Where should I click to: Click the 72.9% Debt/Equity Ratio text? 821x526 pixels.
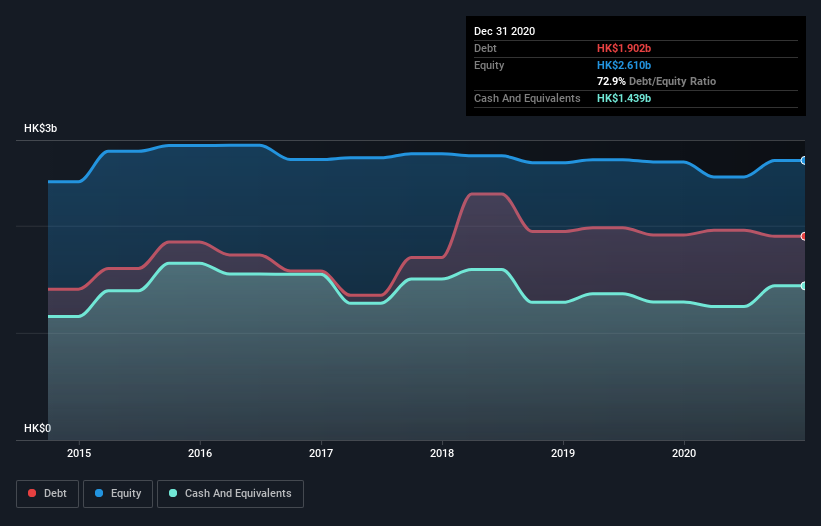656,82
